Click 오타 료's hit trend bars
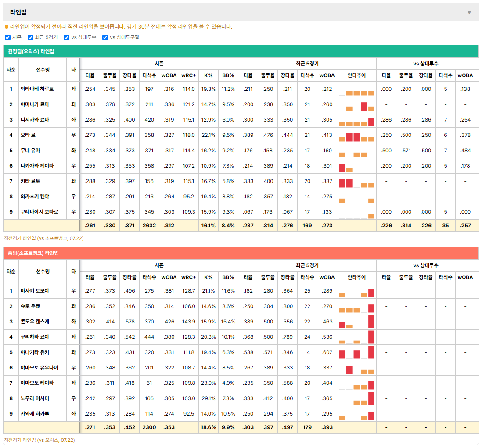The width and height of the screenshot is (482, 448). point(356,135)
